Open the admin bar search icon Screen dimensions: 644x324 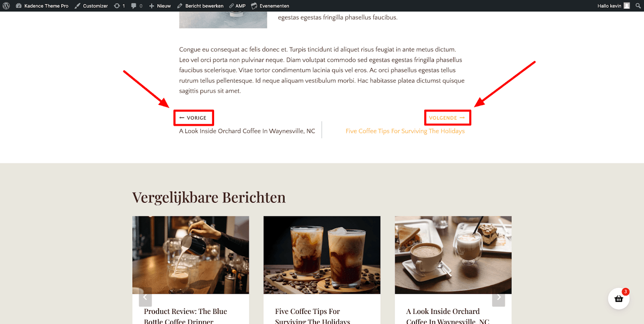coord(638,6)
